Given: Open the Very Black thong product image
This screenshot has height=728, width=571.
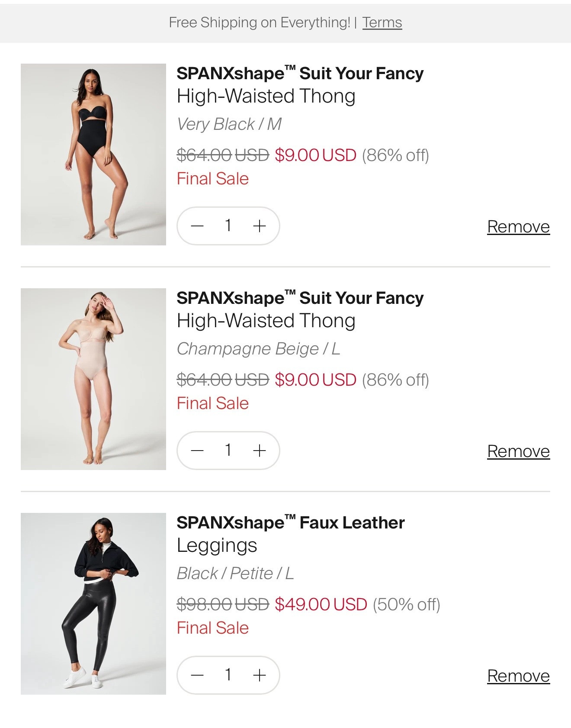Looking at the screenshot, I should [x=93, y=155].
